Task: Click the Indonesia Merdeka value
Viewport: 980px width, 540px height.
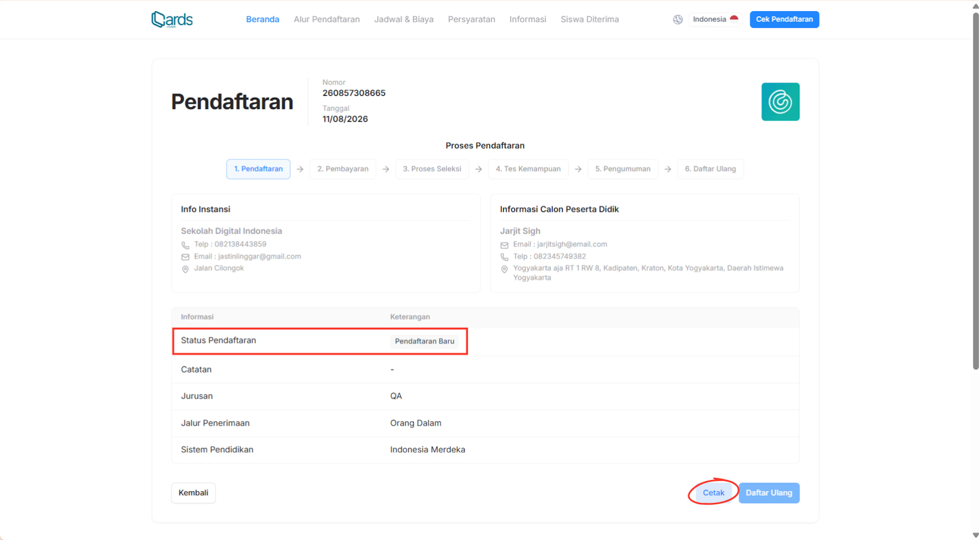Action: [x=427, y=450]
